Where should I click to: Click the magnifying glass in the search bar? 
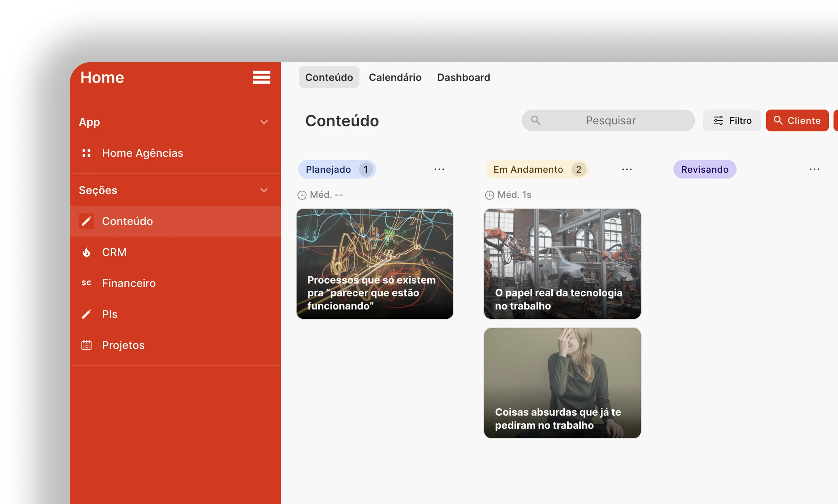pos(535,120)
